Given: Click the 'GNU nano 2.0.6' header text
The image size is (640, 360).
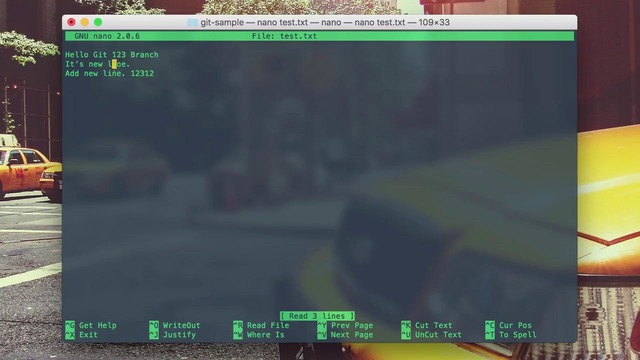Looking at the screenshot, I should coord(107,36).
